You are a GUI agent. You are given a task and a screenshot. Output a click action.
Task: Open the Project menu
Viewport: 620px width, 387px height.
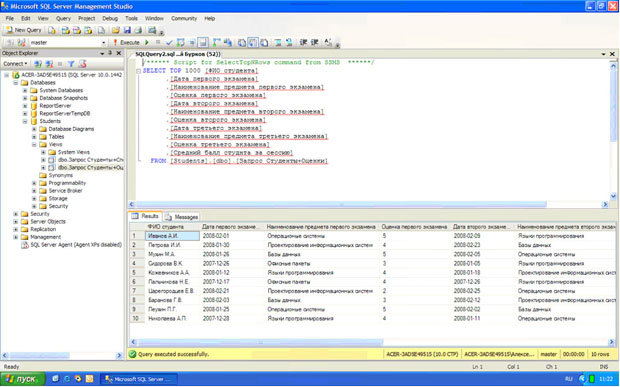click(x=86, y=18)
